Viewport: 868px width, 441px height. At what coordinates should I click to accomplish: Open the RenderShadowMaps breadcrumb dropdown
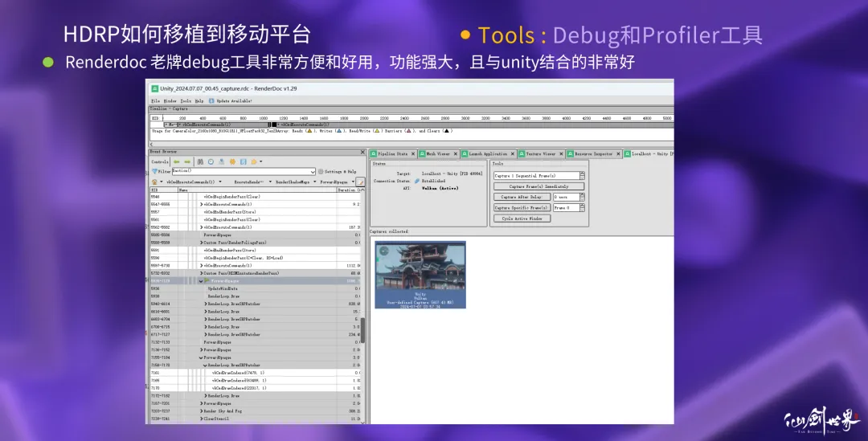point(315,182)
